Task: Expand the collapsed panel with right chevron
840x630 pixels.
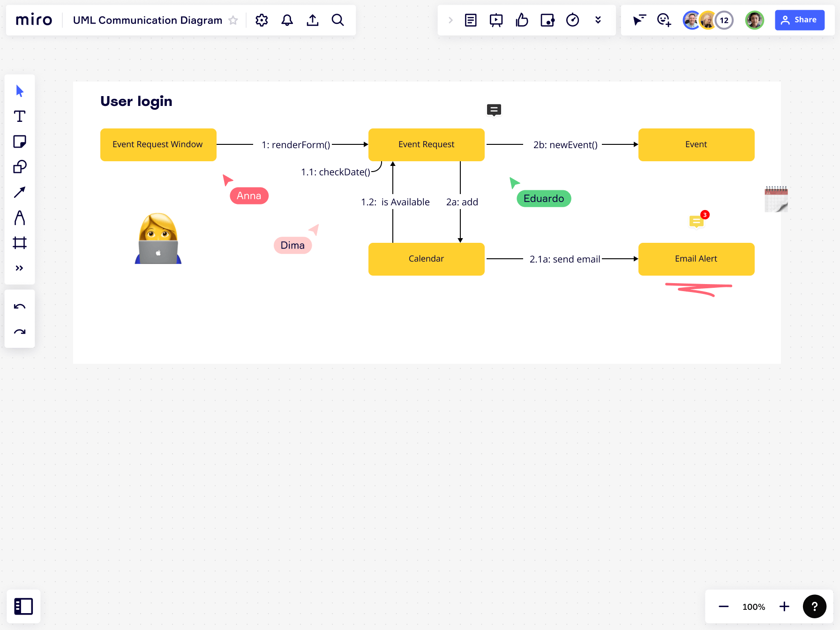Action: pos(450,20)
